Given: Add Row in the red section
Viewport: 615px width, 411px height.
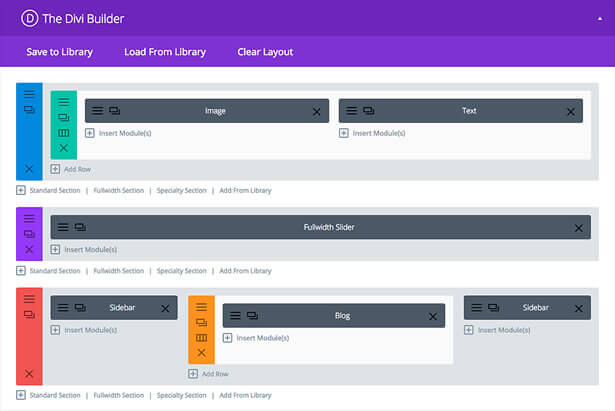Looking at the screenshot, I should point(208,374).
